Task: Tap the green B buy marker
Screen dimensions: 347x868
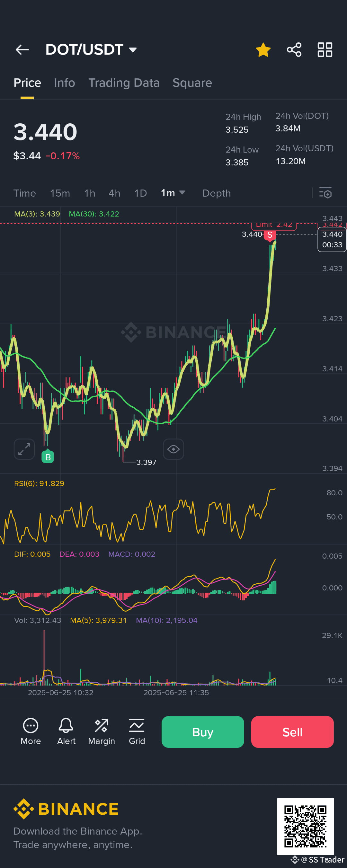Action: tap(48, 456)
